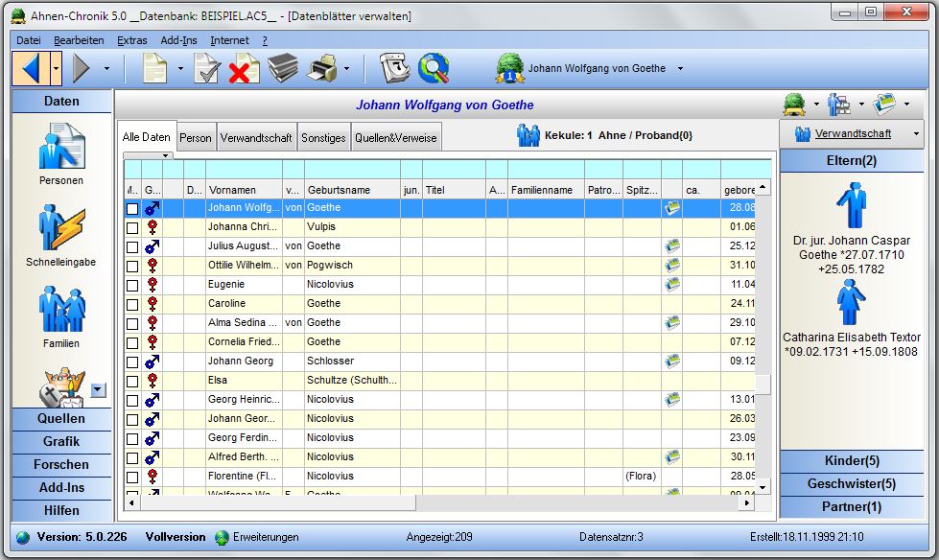Open the stacked books icon
The image size is (939, 560).
pos(283,68)
